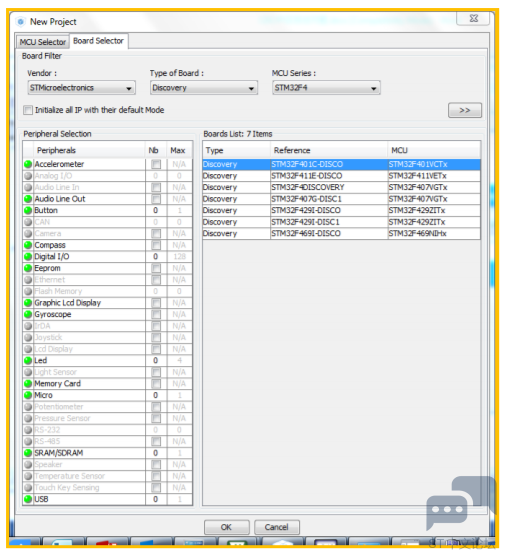Click the green status dot beside Gyroscope
The image size is (505, 559).
tap(28, 314)
